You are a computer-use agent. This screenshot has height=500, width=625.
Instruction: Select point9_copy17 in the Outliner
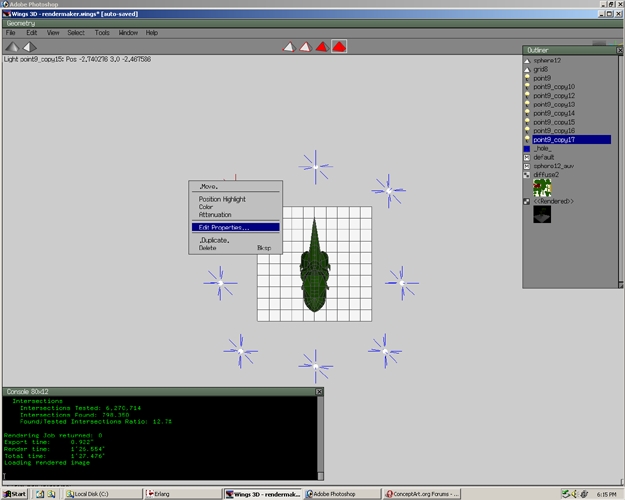click(572, 140)
